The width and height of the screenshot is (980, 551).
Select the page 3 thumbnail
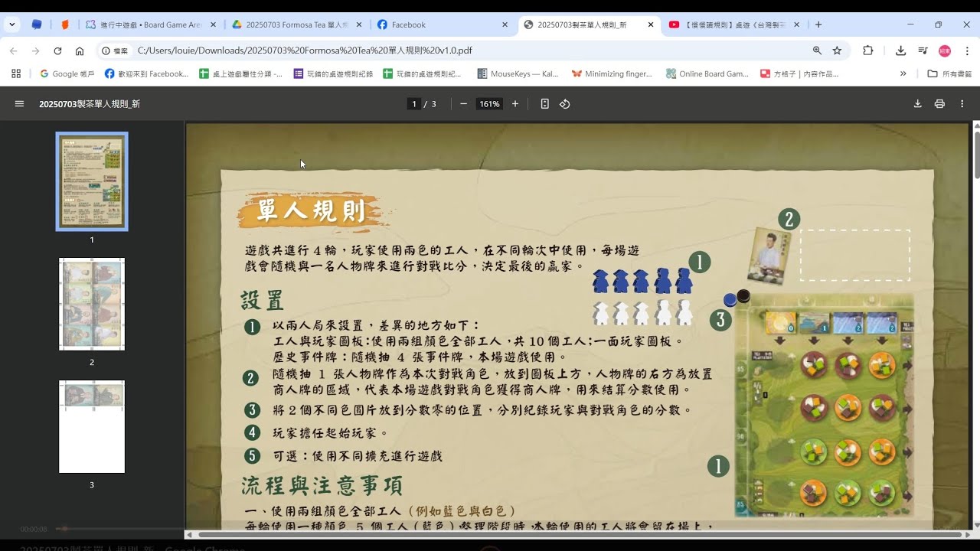point(92,426)
